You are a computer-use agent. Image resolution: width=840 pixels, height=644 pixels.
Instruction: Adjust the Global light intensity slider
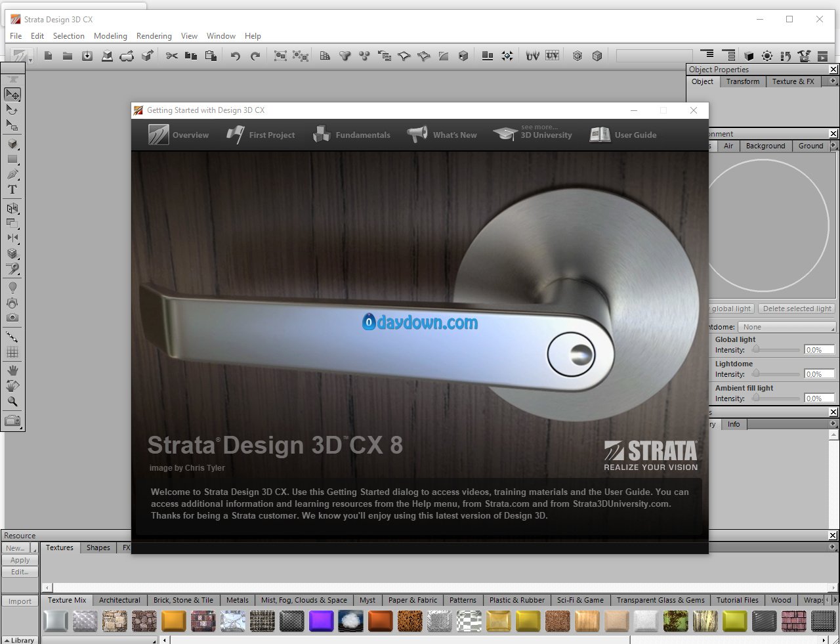756,350
